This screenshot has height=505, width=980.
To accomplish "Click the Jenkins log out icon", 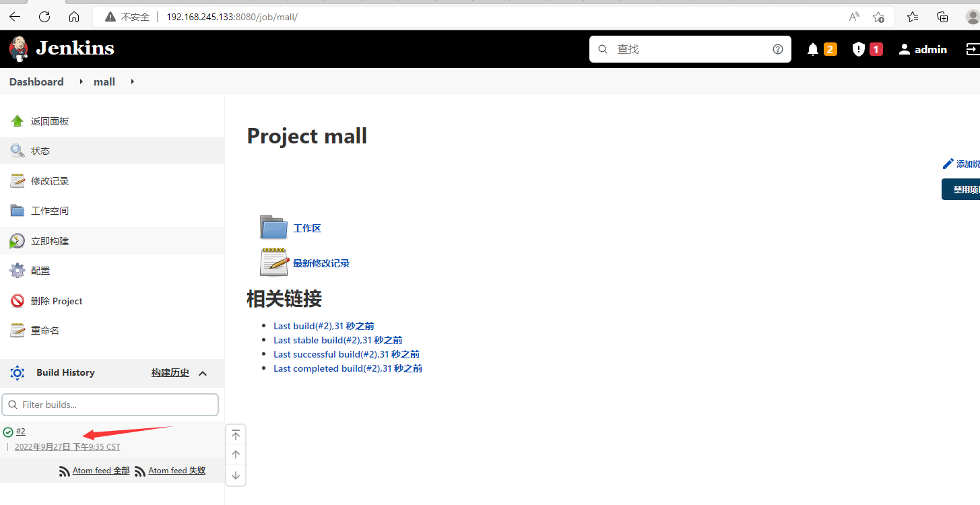I will tap(973, 49).
